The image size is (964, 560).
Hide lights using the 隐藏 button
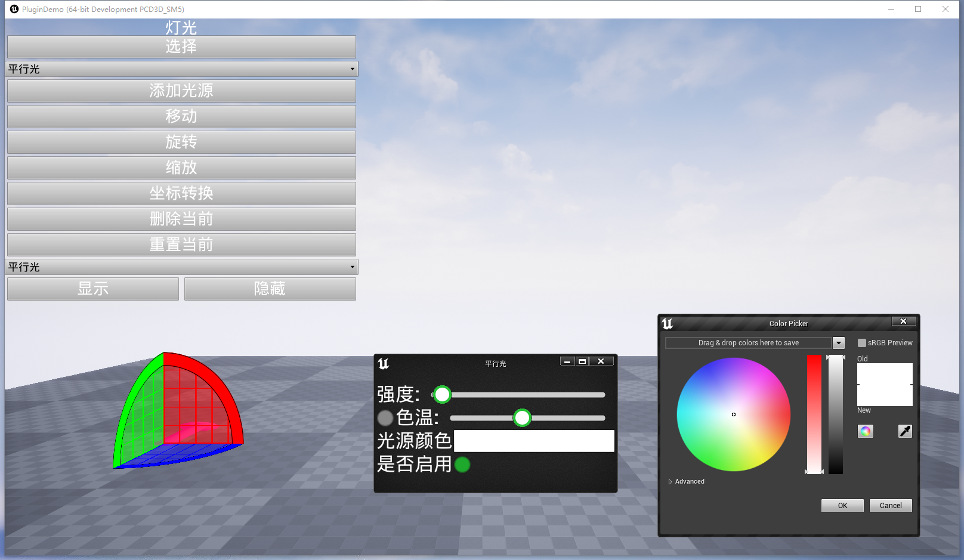click(x=270, y=289)
